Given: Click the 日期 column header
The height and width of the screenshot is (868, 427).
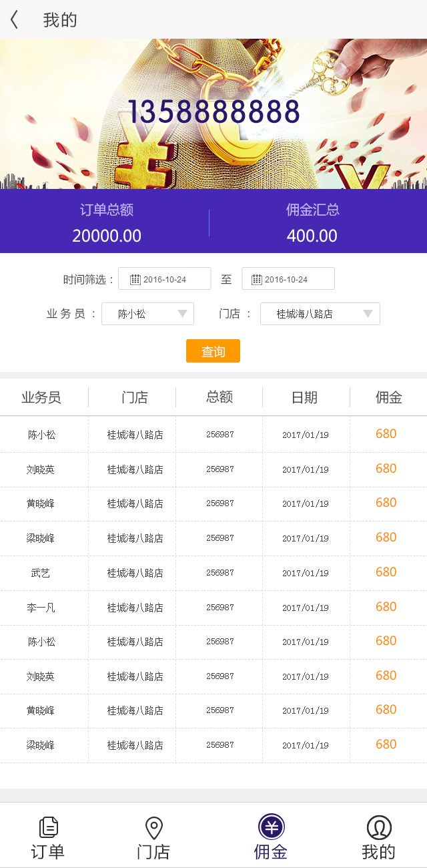Looking at the screenshot, I should (305, 398).
